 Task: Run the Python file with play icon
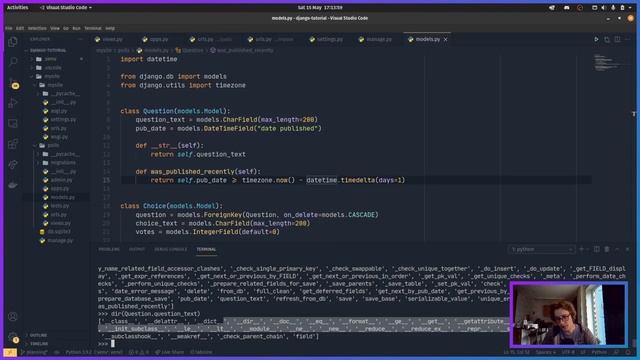coord(596,39)
